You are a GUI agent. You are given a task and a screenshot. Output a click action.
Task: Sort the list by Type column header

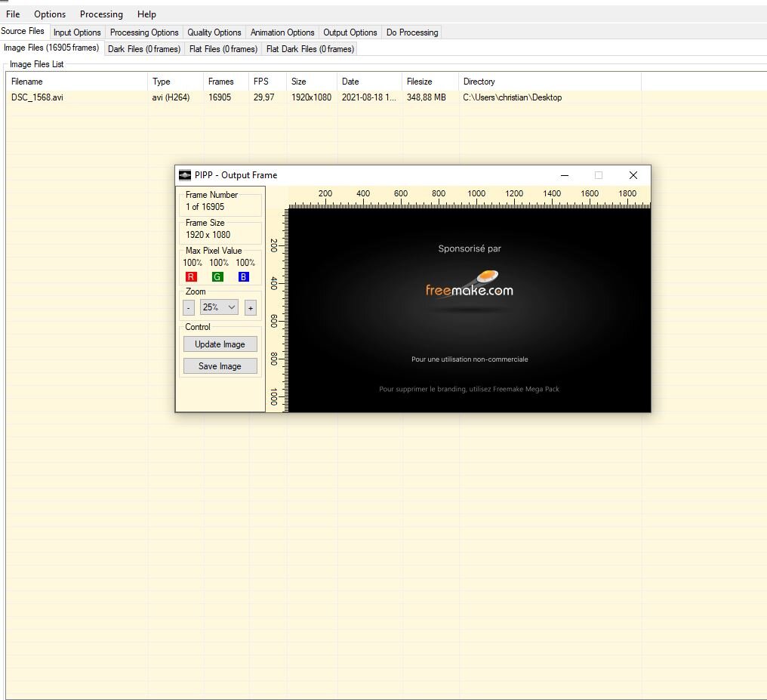pos(175,82)
